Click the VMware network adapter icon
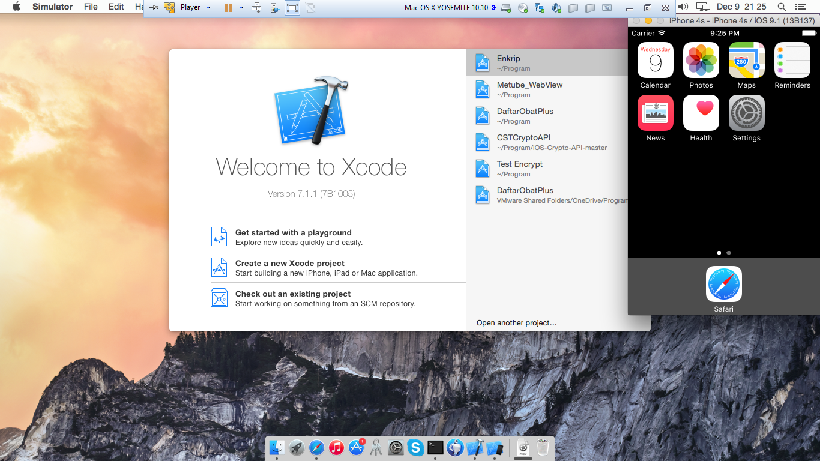 540,7
